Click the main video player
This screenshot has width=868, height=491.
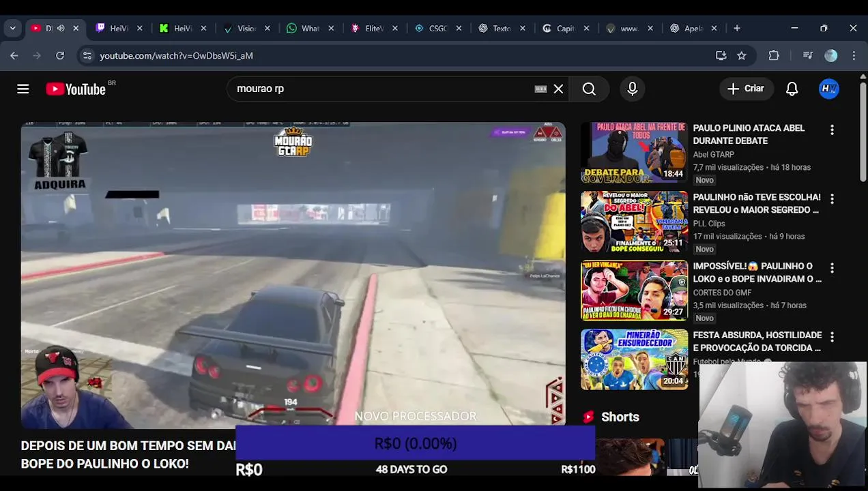point(293,275)
